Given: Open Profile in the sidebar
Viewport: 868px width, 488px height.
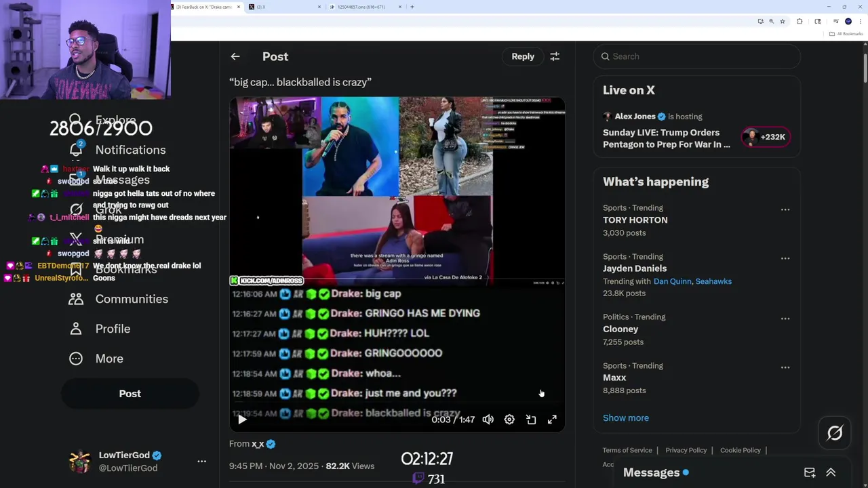Looking at the screenshot, I should coord(113,329).
